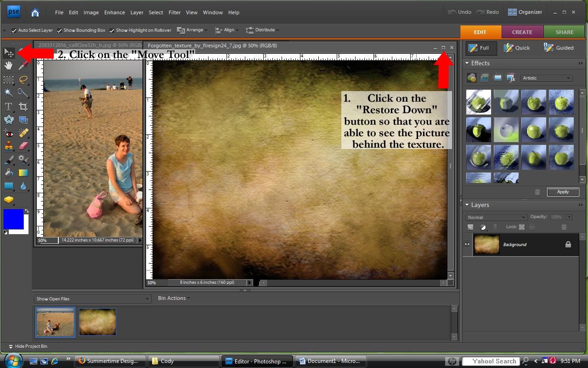The image size is (588, 368).
Task: Select the Move tool in the toolbox
Action: (x=9, y=53)
